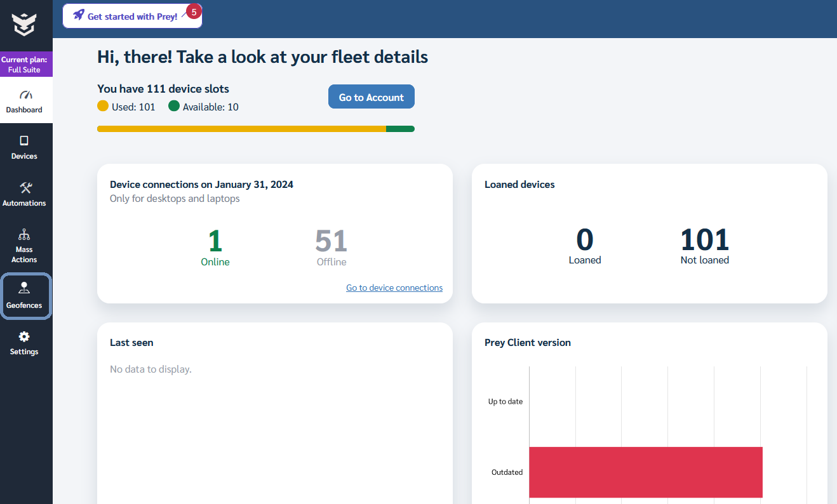Click the red Outdated bar in chart

(x=645, y=472)
